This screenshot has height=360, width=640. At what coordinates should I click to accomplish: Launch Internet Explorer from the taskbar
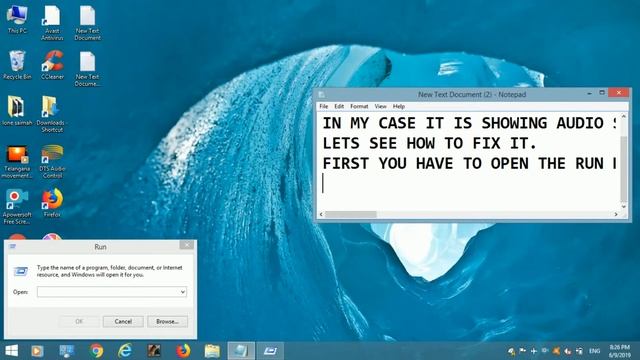(x=125, y=351)
